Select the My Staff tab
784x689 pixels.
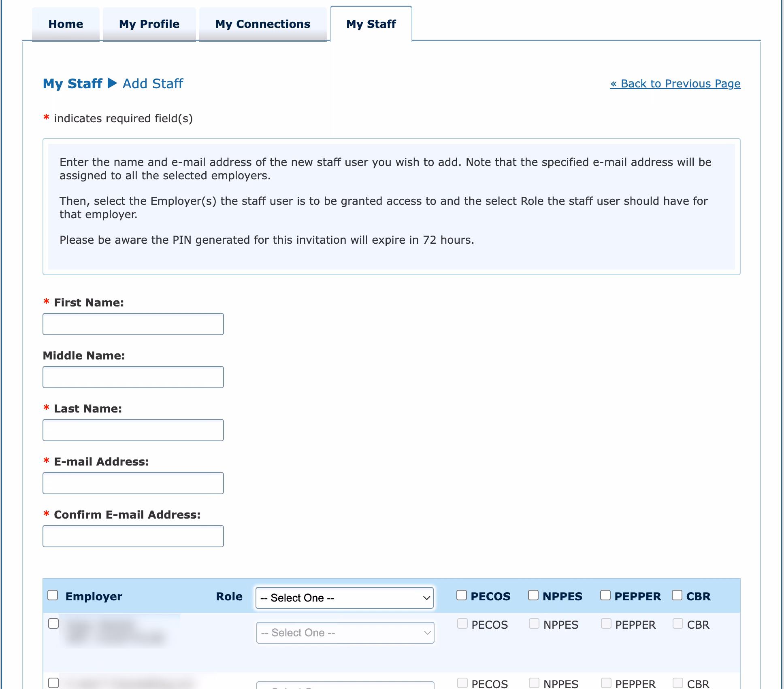click(x=371, y=24)
